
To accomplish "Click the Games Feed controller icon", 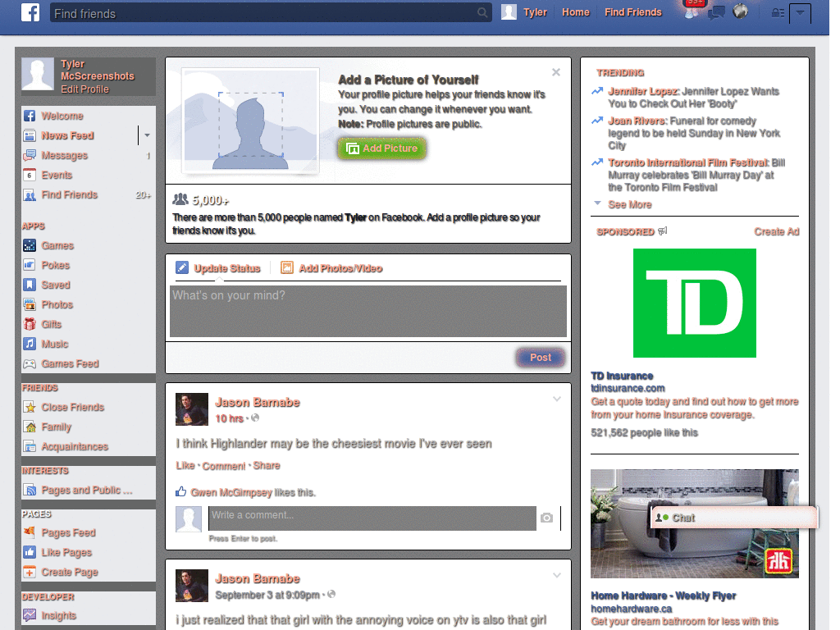I will (30, 363).
